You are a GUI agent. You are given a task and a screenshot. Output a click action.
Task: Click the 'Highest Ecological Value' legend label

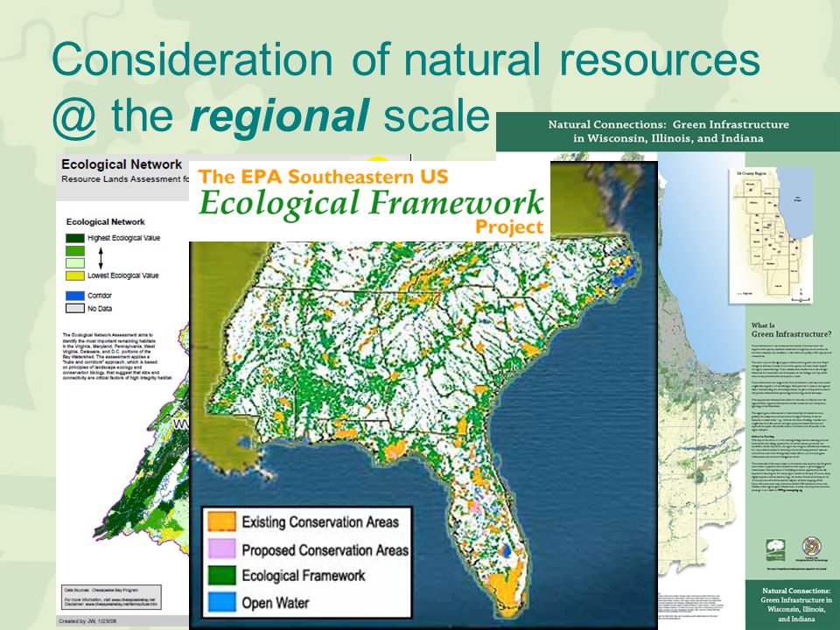point(123,238)
